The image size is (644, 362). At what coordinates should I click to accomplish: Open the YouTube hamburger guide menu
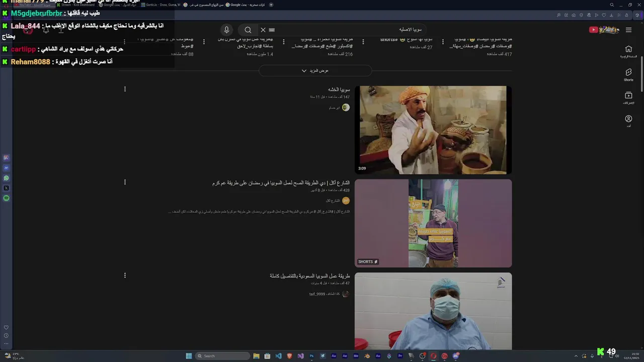[x=628, y=30]
